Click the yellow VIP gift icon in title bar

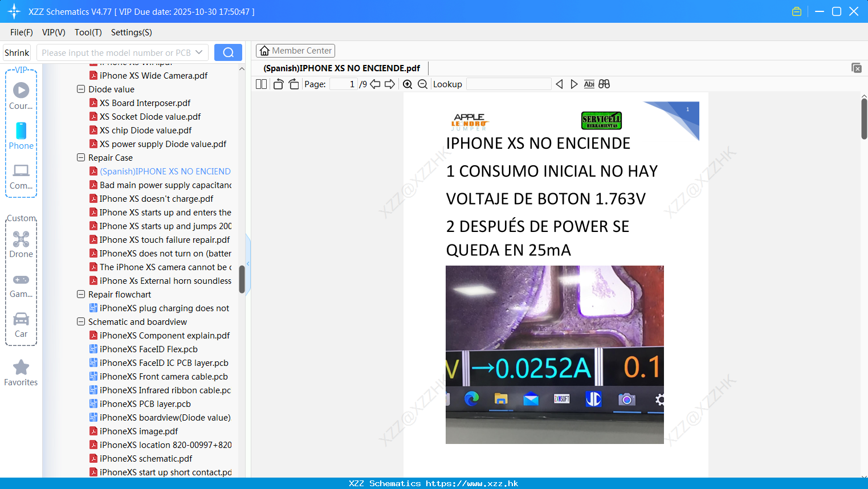[x=797, y=11]
